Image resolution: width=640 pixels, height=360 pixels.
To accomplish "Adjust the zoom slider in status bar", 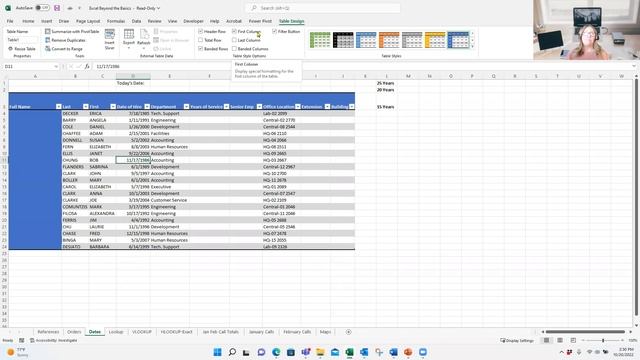I will click(x=603, y=340).
